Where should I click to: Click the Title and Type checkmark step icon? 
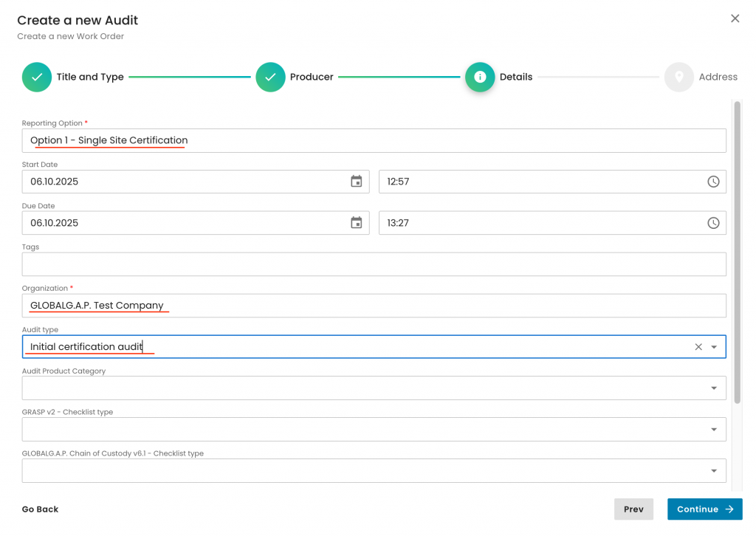pyautogui.click(x=36, y=77)
